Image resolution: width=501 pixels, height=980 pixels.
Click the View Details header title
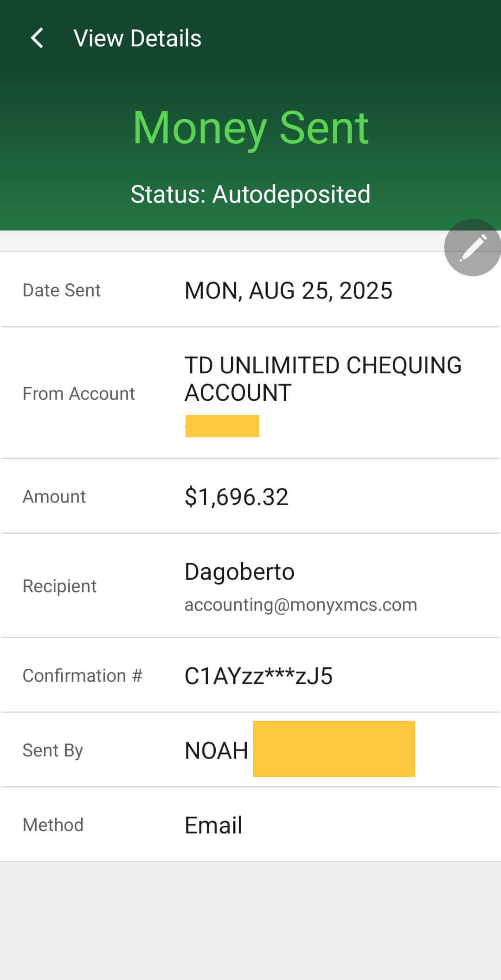137,38
